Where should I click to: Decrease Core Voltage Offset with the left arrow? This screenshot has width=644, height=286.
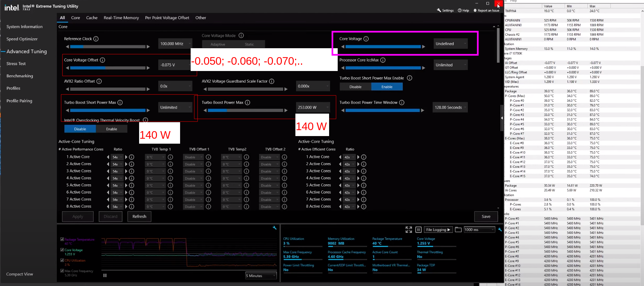click(x=67, y=68)
